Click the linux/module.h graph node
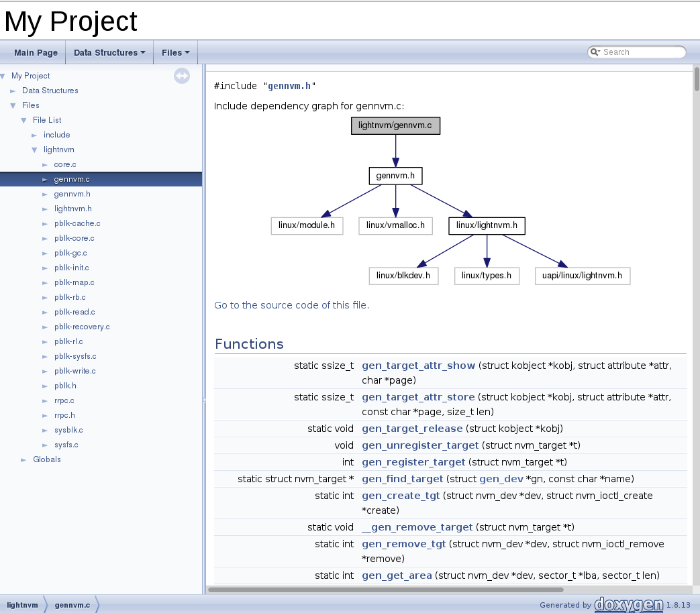 (307, 226)
